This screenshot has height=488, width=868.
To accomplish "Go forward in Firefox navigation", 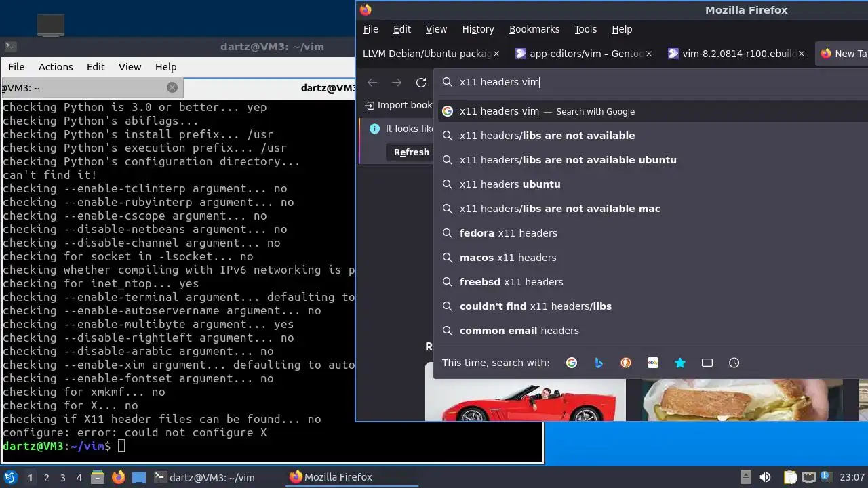I will click(397, 82).
